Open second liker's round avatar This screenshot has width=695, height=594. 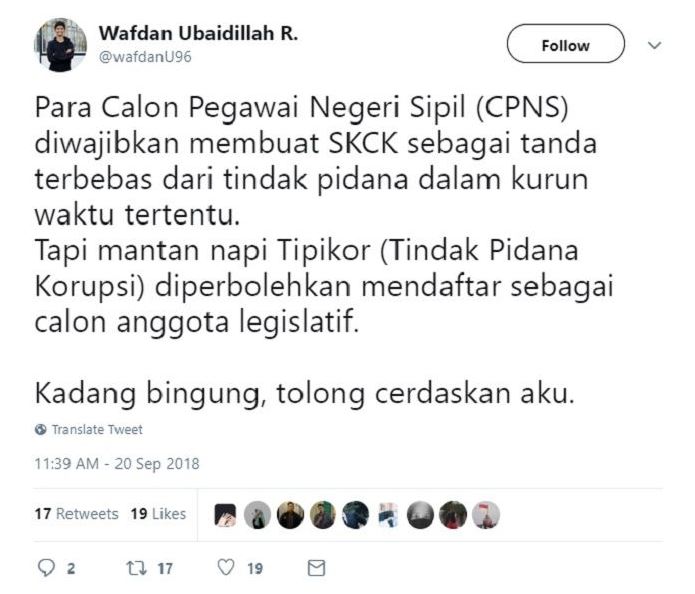coord(258,515)
